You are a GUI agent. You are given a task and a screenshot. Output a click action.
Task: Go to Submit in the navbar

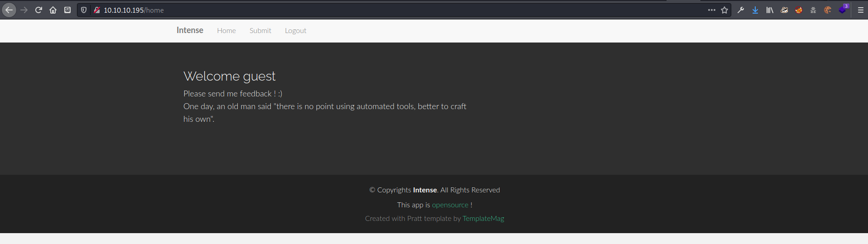pos(260,31)
